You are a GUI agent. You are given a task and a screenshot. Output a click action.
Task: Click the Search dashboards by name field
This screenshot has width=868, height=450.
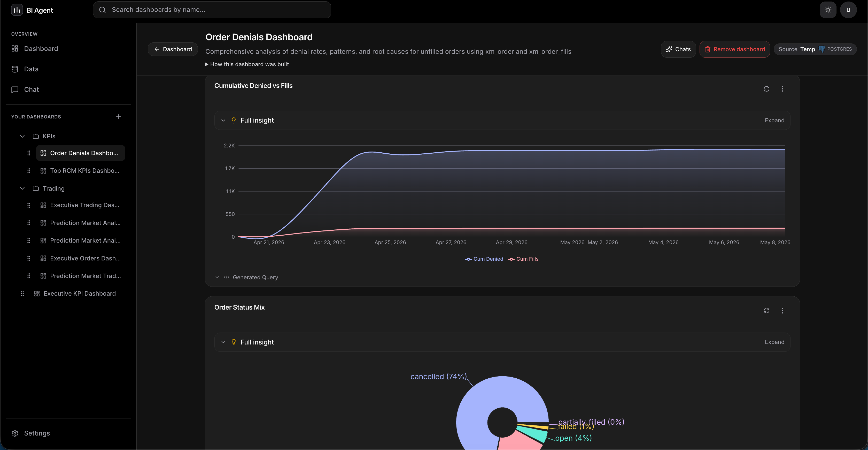[212, 10]
